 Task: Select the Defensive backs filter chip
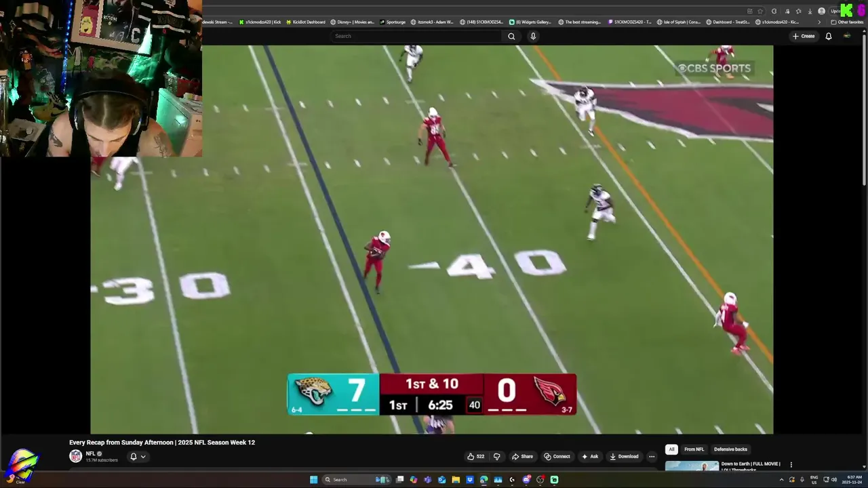(x=730, y=449)
